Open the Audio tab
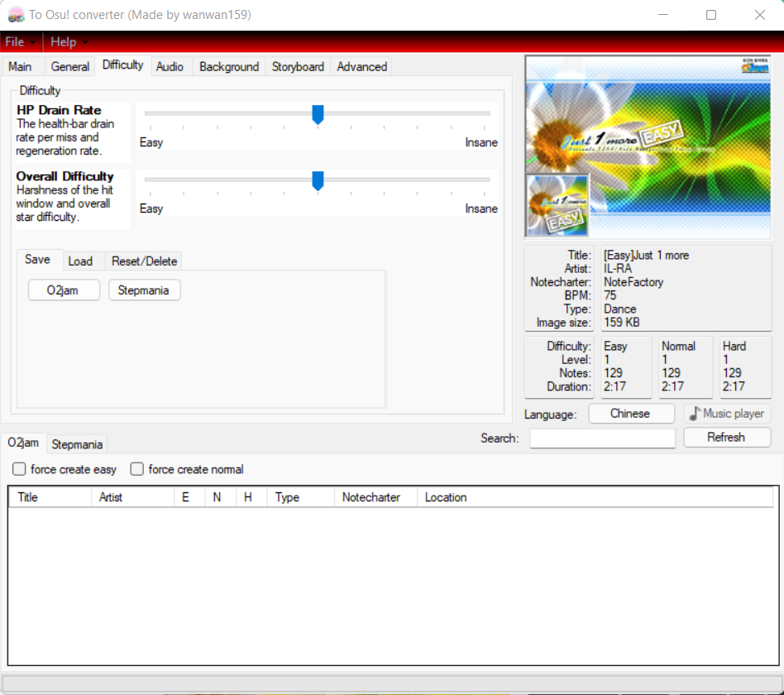Screen dimensions: 784x695 tap(170, 66)
